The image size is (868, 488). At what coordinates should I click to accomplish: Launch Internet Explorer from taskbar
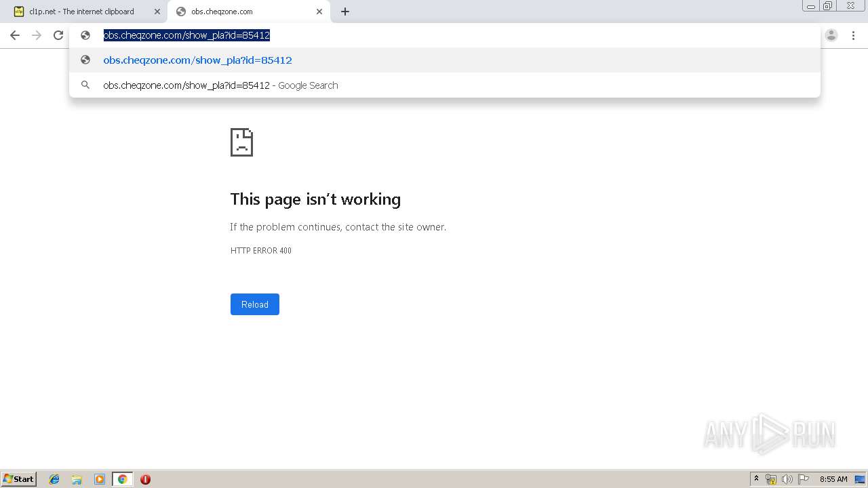click(54, 479)
